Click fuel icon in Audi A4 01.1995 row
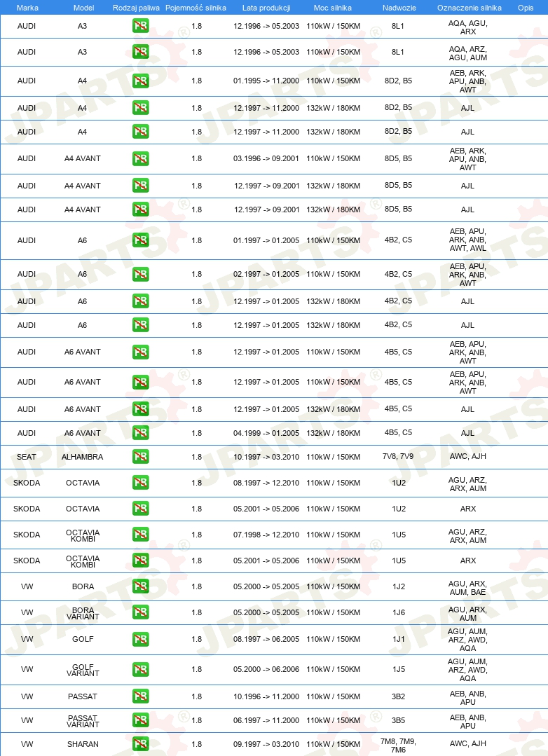This screenshot has height=756, width=548. (140, 81)
